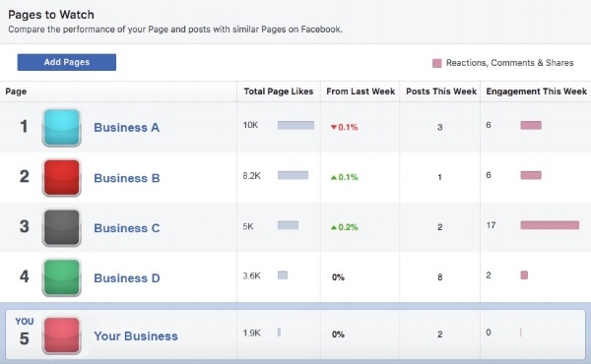Click Your Business pink page icon

61,335
